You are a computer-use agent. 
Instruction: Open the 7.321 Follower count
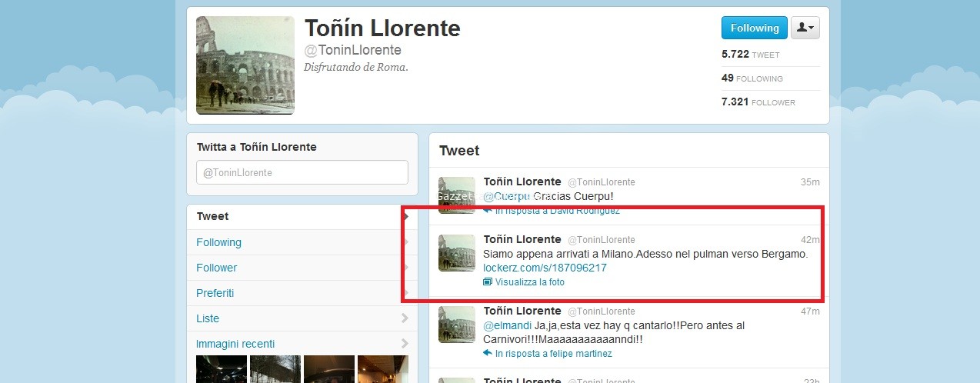tap(758, 102)
